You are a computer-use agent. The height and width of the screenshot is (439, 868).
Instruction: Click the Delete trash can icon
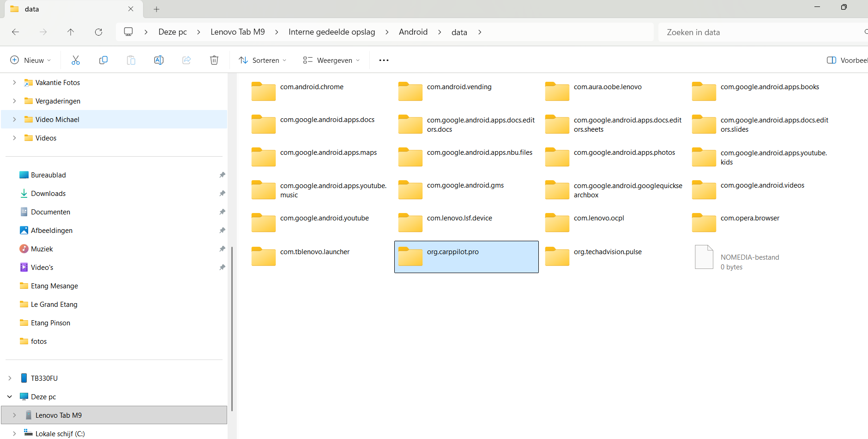coord(214,60)
